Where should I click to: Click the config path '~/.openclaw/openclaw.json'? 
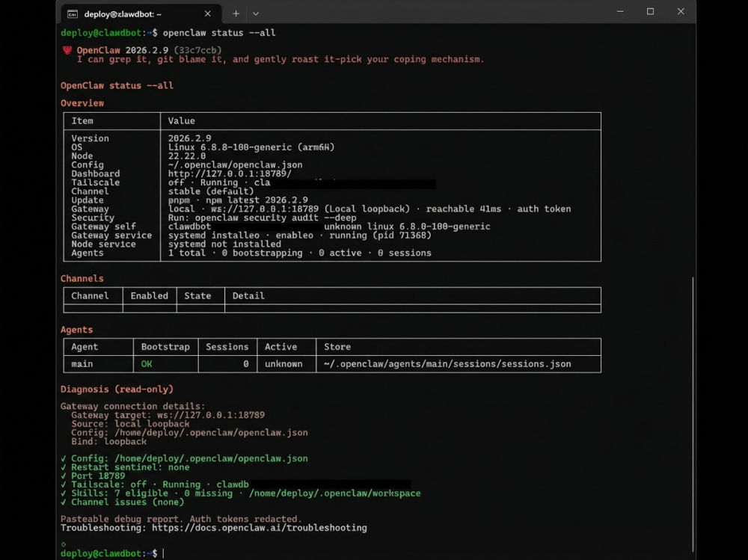[235, 164]
